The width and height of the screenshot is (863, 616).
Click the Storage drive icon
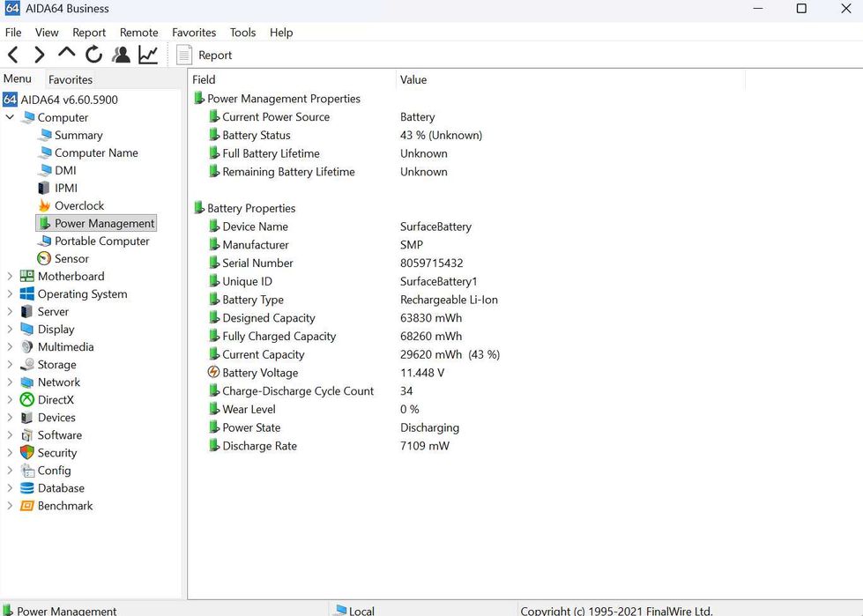pyautogui.click(x=27, y=364)
